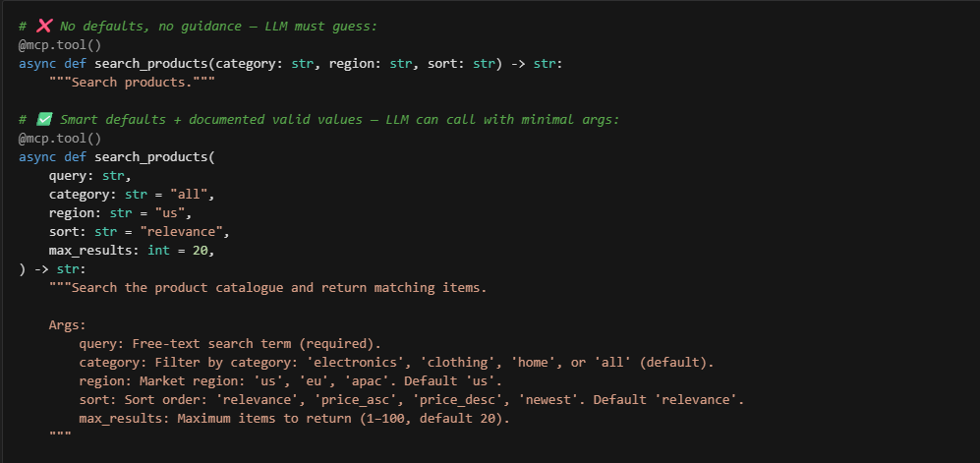Click the "relevance" default sort value
This screenshot has height=463, width=980.
click(181, 232)
